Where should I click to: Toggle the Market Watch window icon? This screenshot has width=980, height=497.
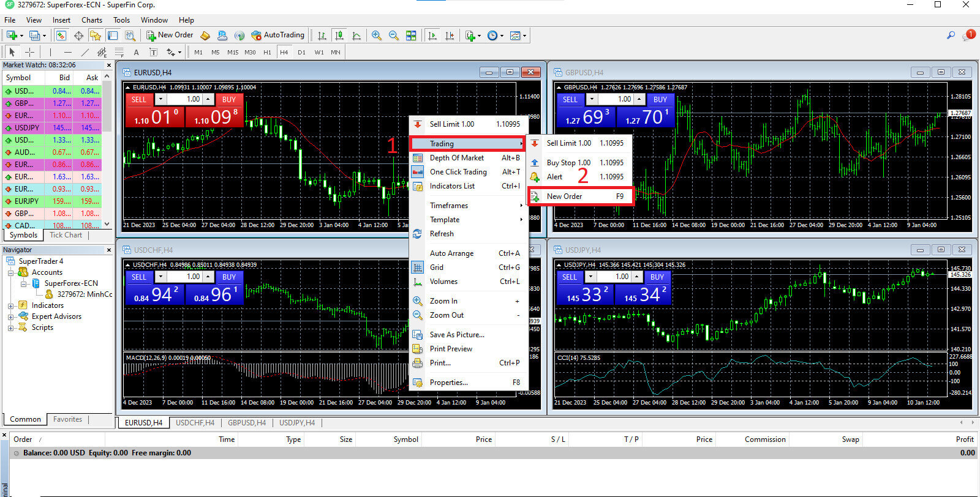click(x=62, y=35)
